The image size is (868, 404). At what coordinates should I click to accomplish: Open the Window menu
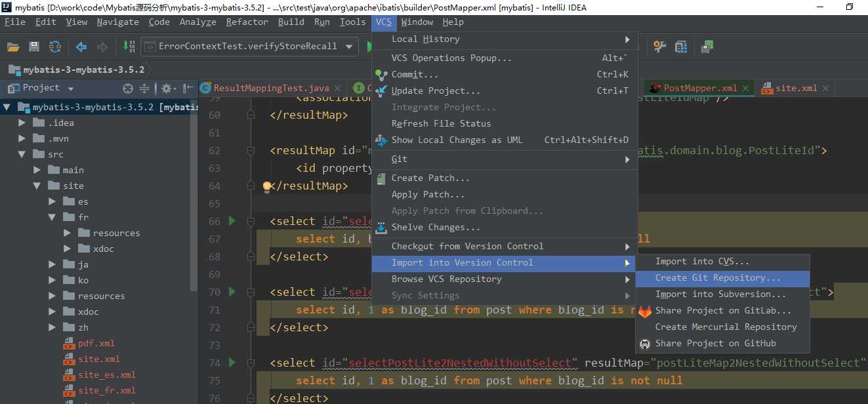click(417, 22)
